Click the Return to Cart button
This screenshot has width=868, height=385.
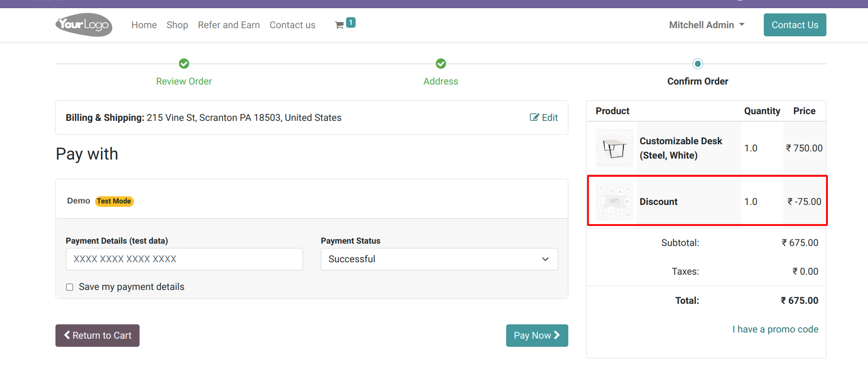[x=98, y=335]
